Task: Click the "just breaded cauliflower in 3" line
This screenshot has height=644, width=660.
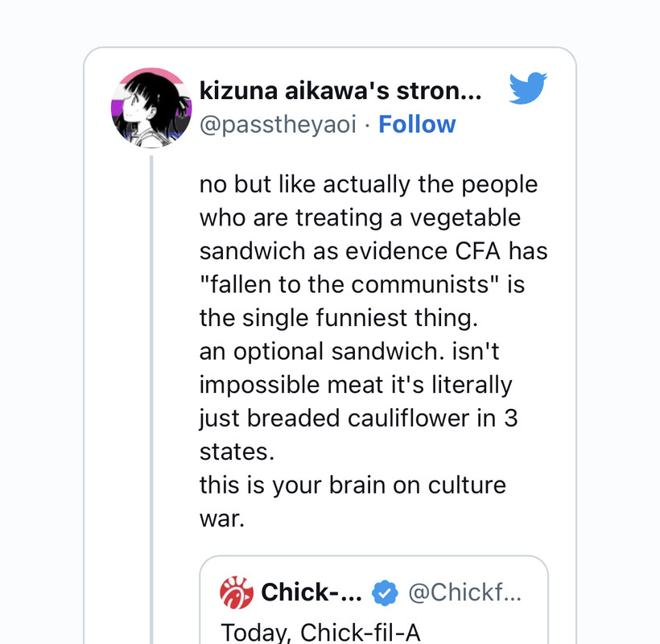Action: pos(358,418)
